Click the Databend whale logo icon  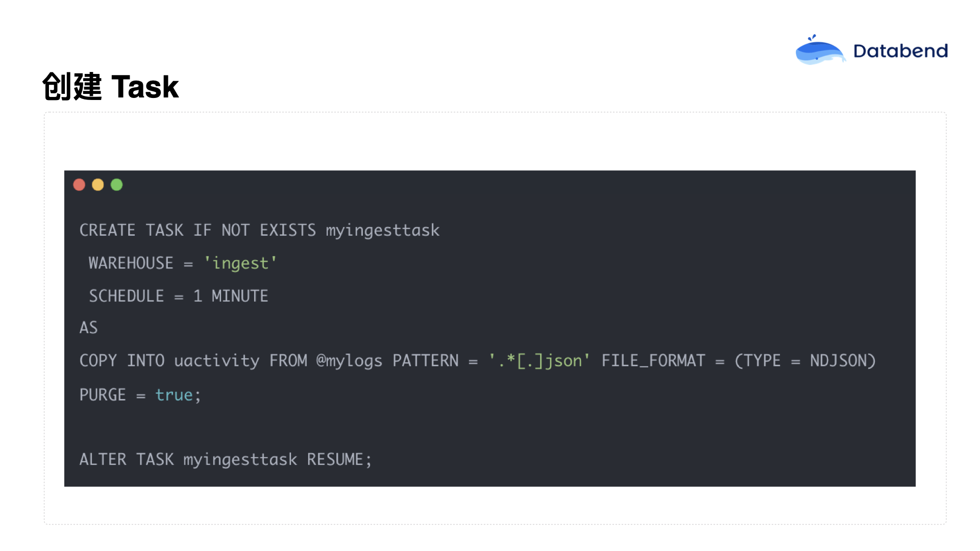click(820, 50)
